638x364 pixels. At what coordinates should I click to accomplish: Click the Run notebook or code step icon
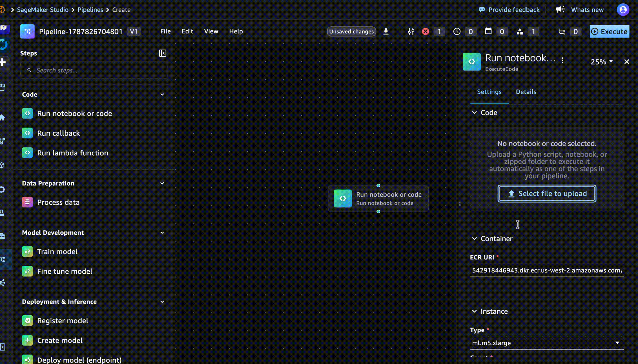pos(27,113)
